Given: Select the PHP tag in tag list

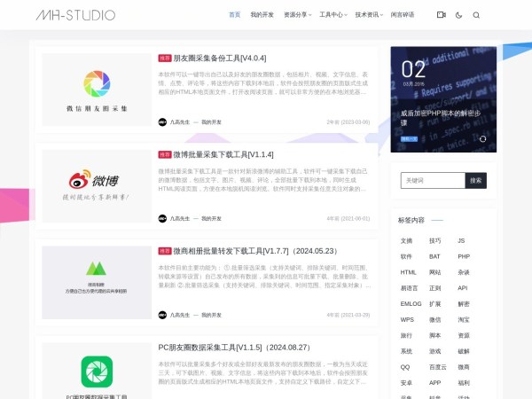Looking at the screenshot, I should pyautogui.click(x=464, y=256).
